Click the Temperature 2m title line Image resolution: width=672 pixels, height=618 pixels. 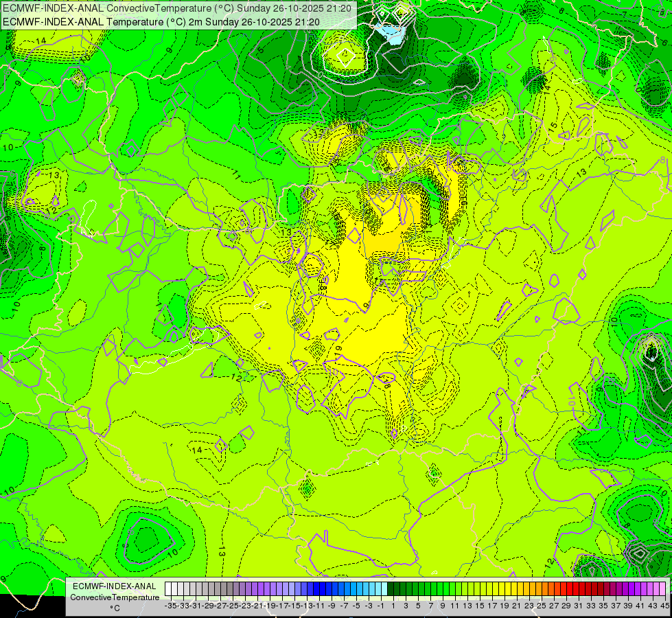(x=161, y=22)
